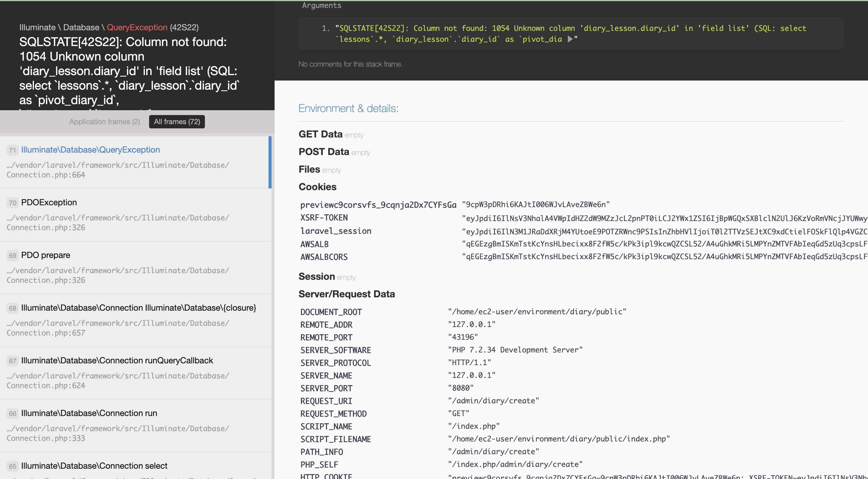The image size is (868, 479).
Task: Open frame 69 PDO prepare
Action: point(45,255)
